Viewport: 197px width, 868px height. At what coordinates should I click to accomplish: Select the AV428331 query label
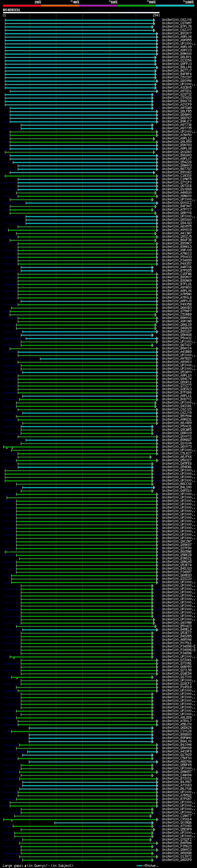[11, 10]
